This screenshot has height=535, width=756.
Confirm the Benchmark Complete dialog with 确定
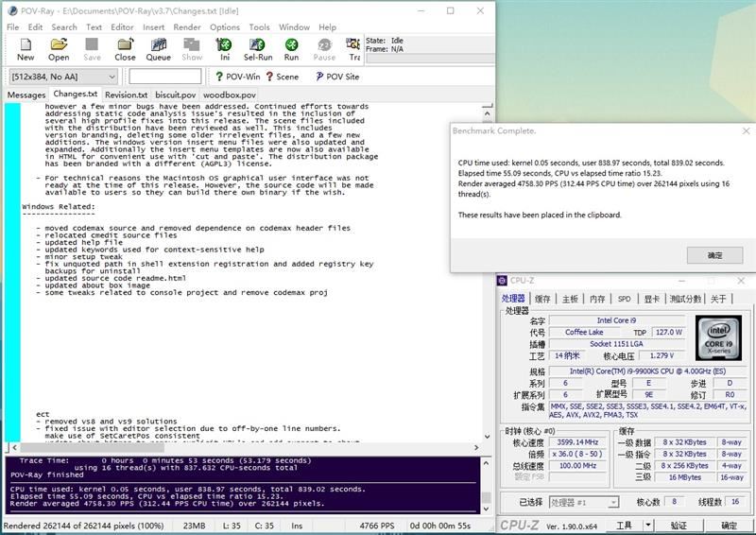pos(715,255)
